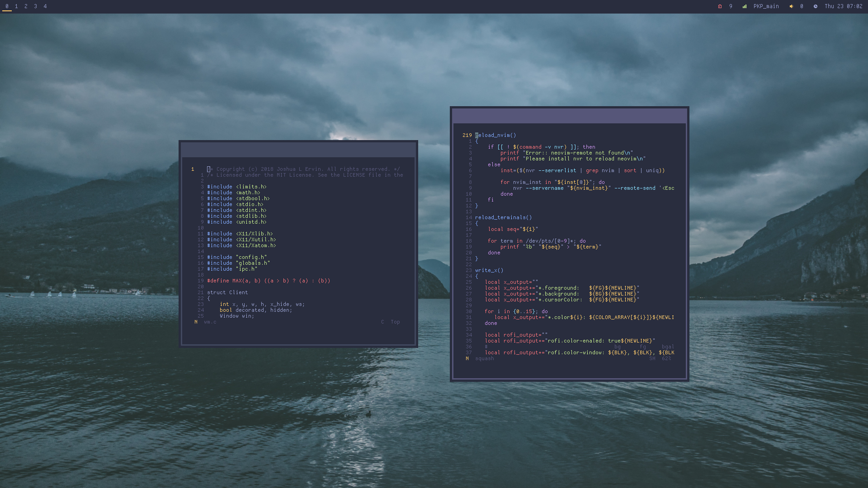868x488 pixels.
Task: Click the squash filename in the statusline
Action: (x=484, y=359)
